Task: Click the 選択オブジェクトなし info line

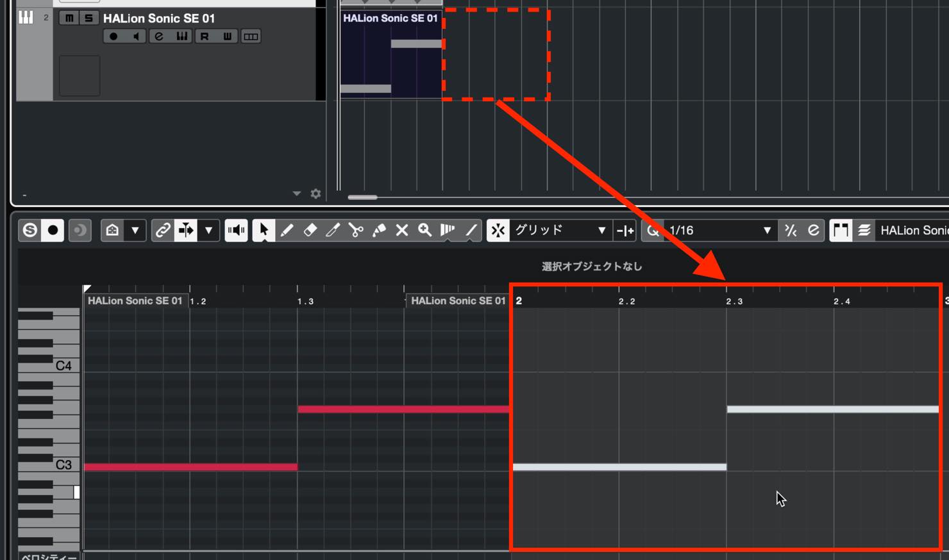Action: pos(592,267)
